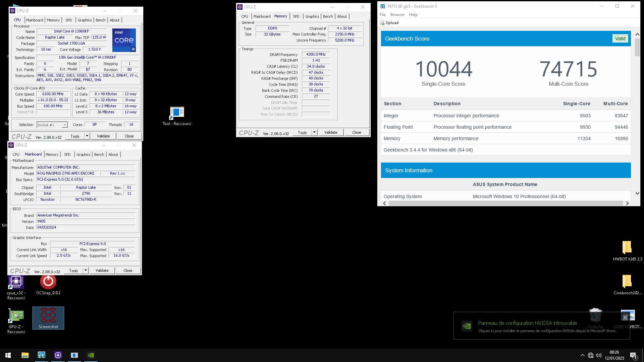Select Memory tab in the CPU-Z CPU window

pos(53,20)
